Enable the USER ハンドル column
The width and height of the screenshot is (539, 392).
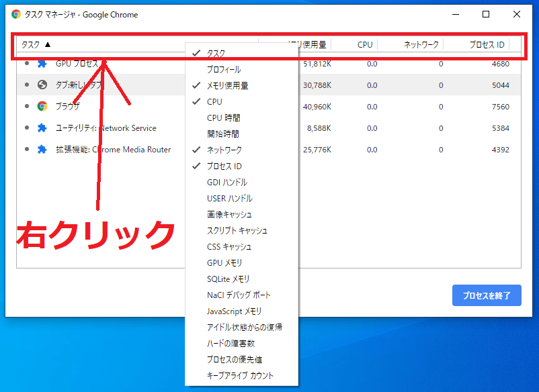click(x=242, y=199)
